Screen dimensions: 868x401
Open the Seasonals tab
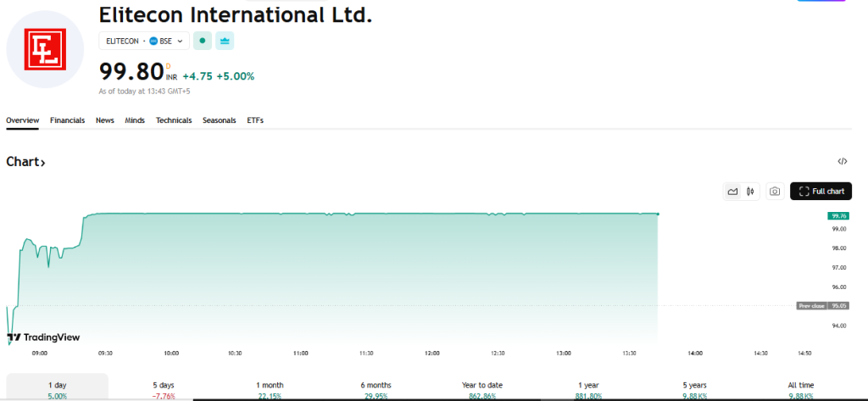pyautogui.click(x=220, y=120)
